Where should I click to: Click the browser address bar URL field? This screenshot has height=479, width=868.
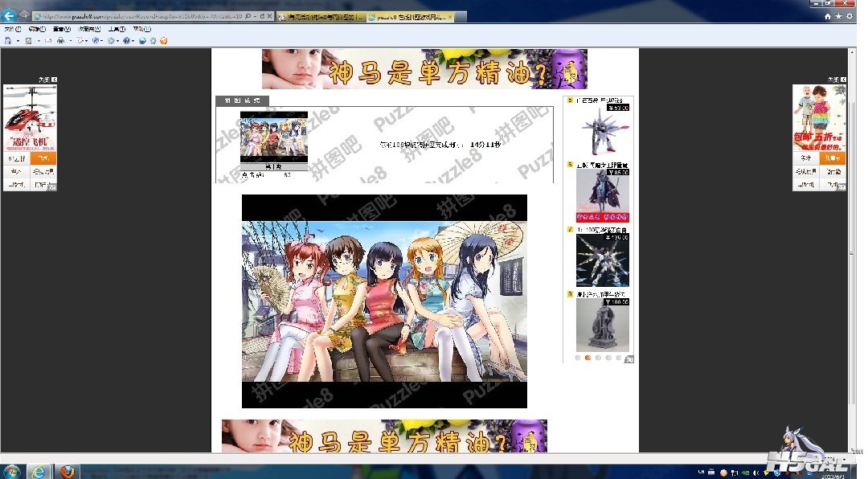click(141, 17)
